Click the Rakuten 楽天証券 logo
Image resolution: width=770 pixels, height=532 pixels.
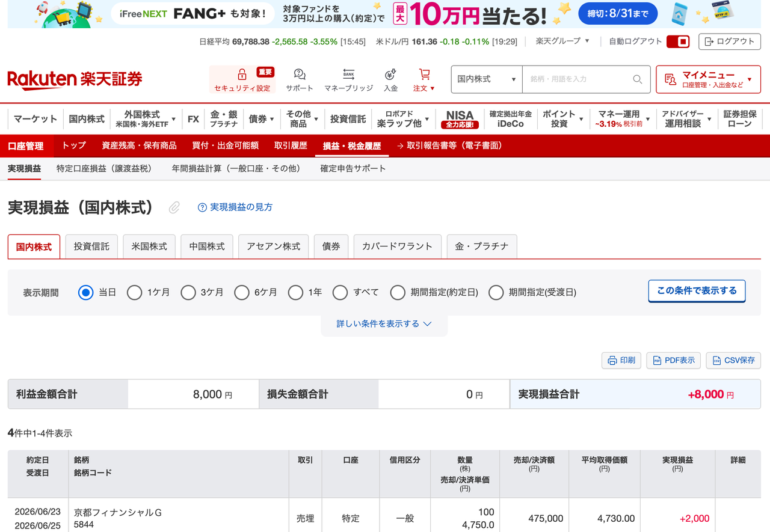(75, 79)
